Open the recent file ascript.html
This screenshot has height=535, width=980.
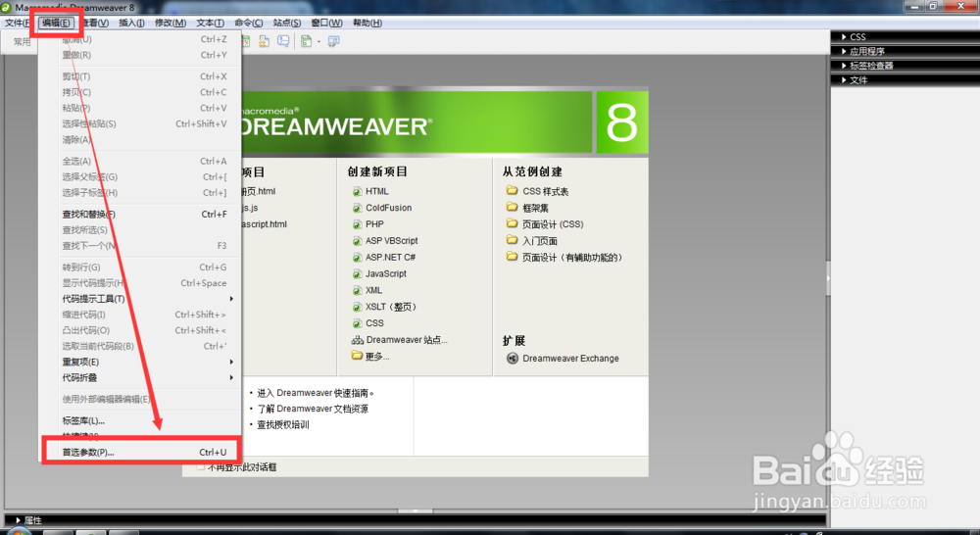[x=265, y=224]
